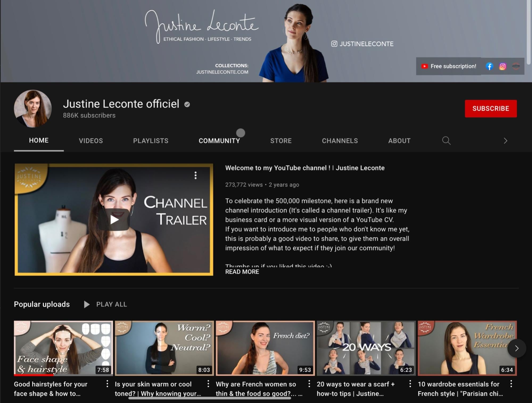Switch to the HOME tab

39,141
